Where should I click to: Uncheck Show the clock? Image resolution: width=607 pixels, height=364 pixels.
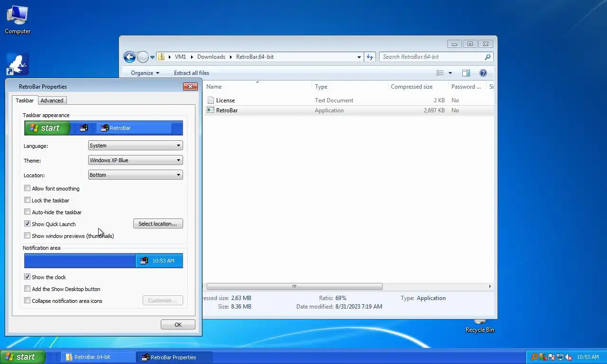pyautogui.click(x=27, y=277)
